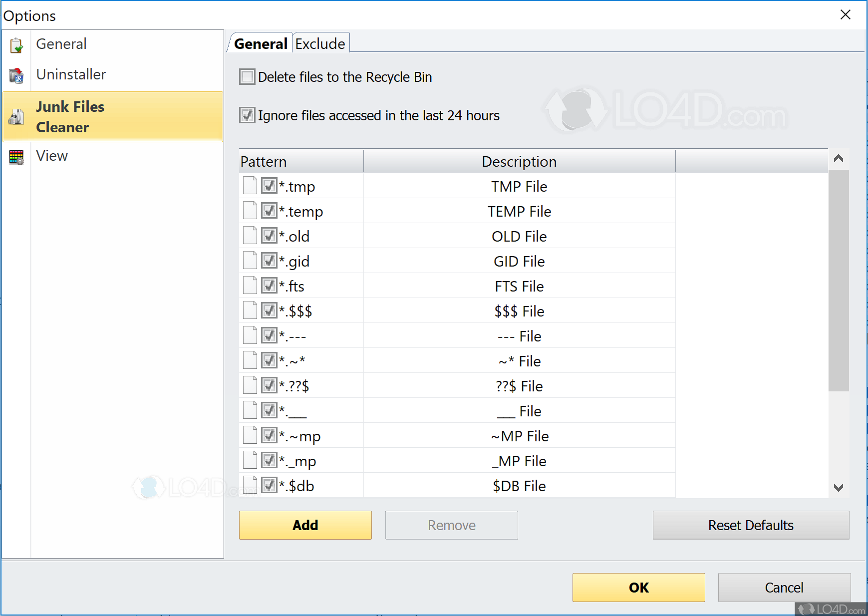868x616 pixels.
Task: Click the Junk Files Cleaner broom icon
Action: coord(16,116)
